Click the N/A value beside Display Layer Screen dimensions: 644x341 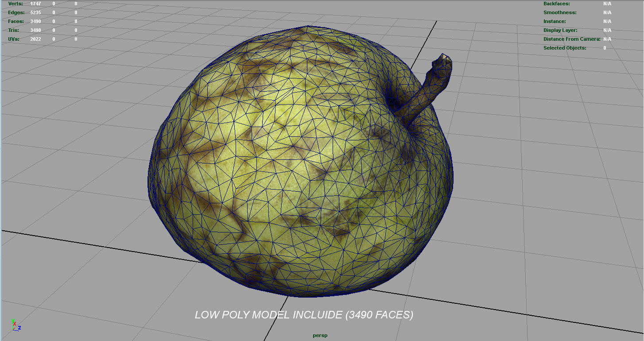pyautogui.click(x=607, y=30)
